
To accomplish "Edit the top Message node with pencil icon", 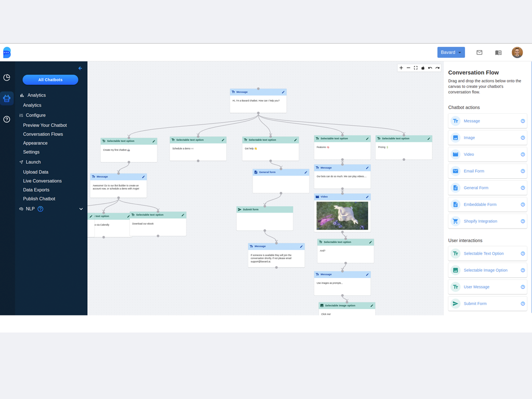I will (x=283, y=92).
